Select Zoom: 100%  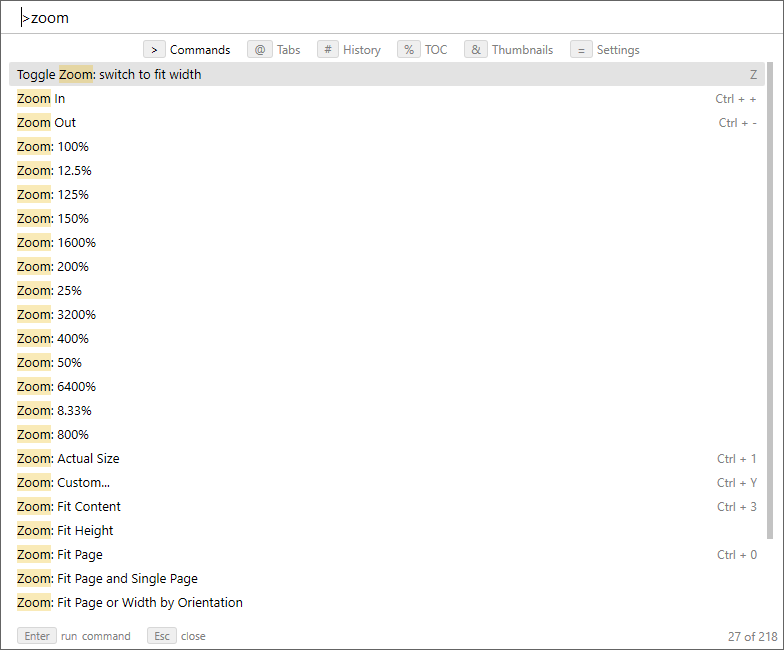(387, 146)
